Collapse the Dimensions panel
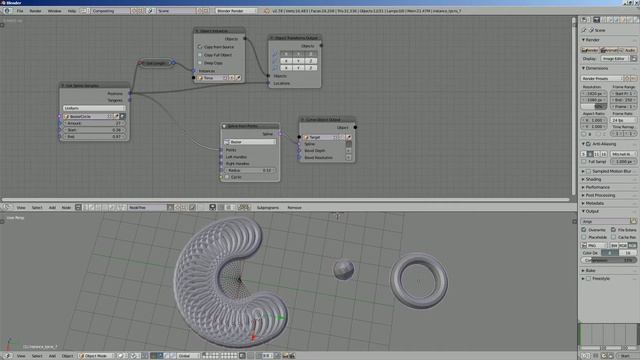Image resolution: width=640 pixels, height=360 pixels. pos(597,68)
